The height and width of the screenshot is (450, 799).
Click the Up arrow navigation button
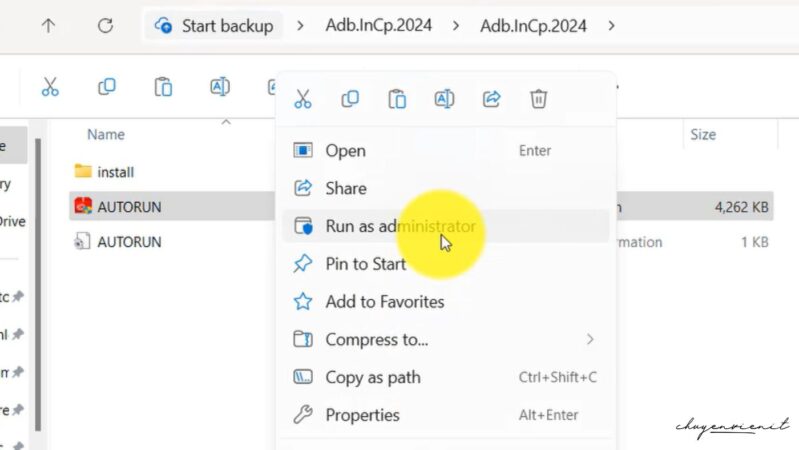click(48, 25)
